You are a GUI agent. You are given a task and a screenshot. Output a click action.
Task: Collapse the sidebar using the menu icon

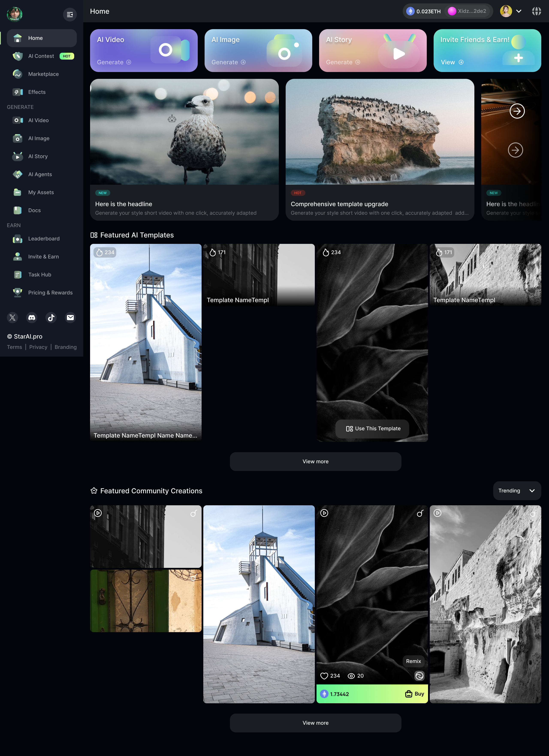tap(70, 14)
